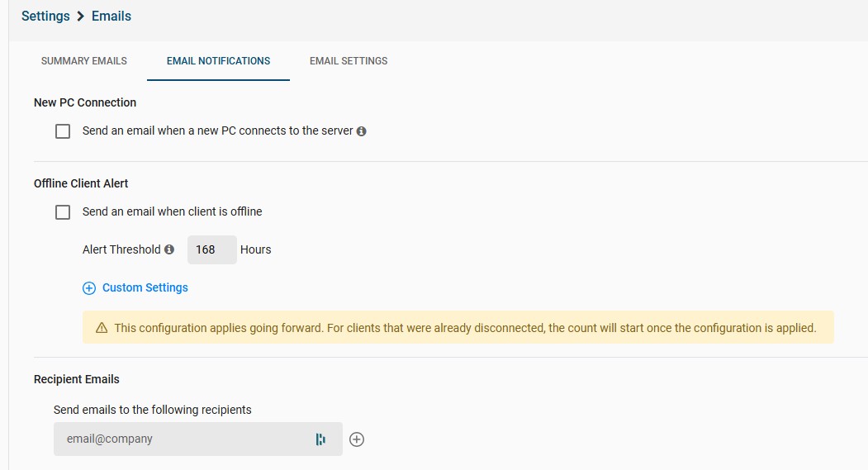Click the Emails breadcrumb item
This screenshot has height=470, width=868.
(111, 17)
